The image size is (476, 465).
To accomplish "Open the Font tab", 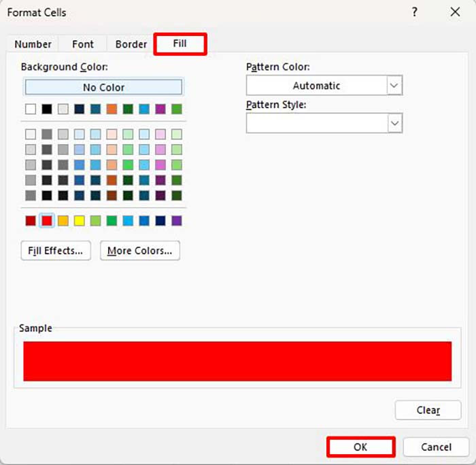I will [x=82, y=44].
